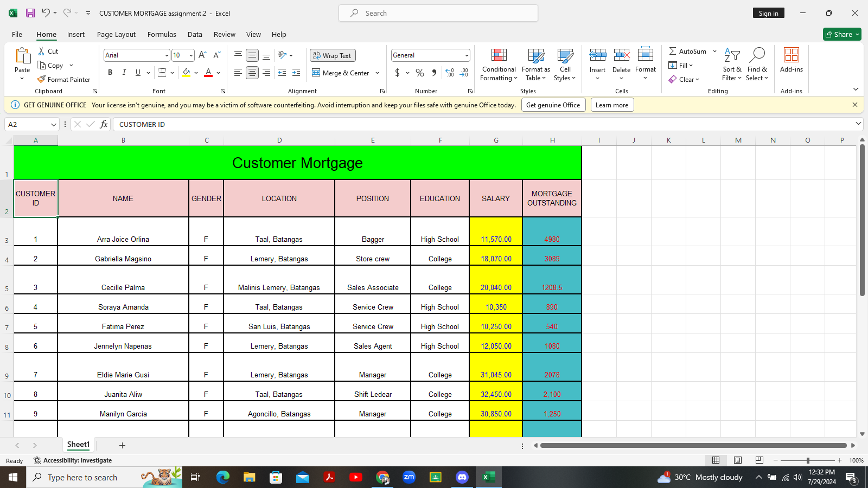Open Zoom from the taskbar
The image size is (868, 488).
409,477
